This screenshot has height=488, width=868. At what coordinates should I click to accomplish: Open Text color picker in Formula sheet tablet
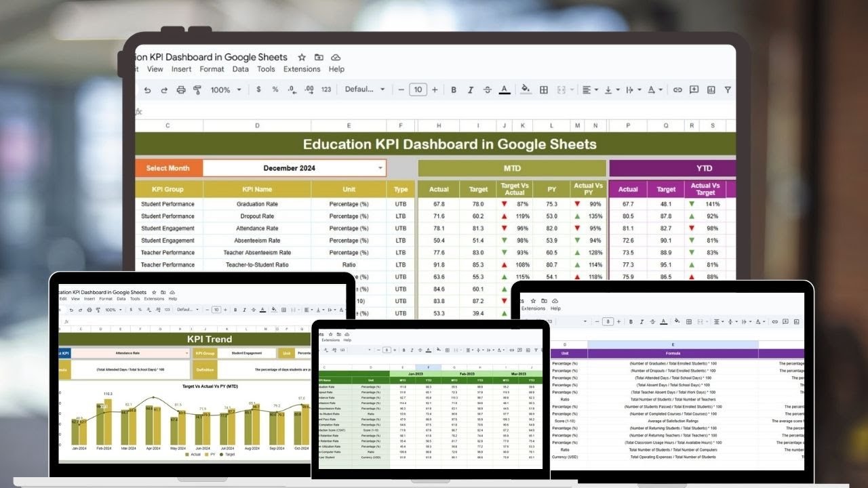pos(664,321)
